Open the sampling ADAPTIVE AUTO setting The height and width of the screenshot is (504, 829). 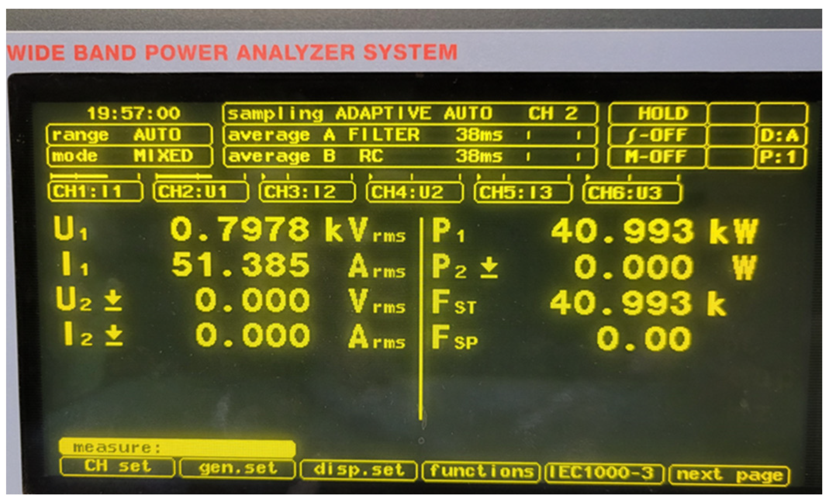point(409,114)
